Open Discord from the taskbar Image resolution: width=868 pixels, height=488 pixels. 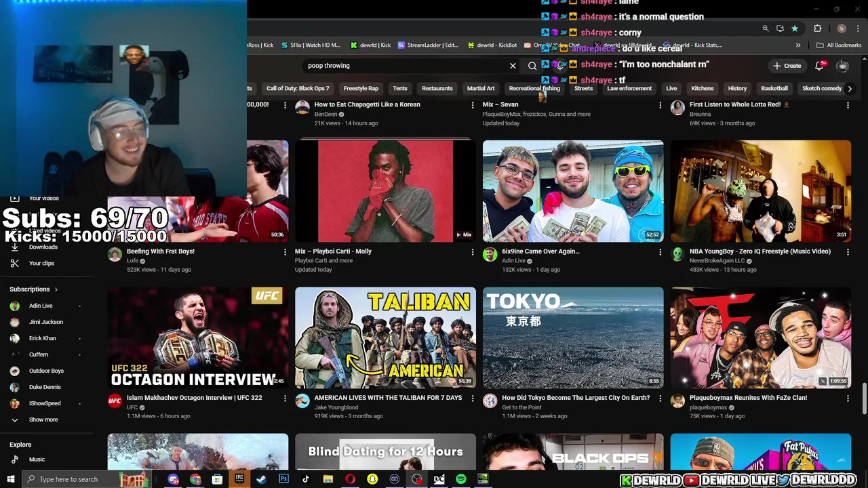[x=173, y=479]
